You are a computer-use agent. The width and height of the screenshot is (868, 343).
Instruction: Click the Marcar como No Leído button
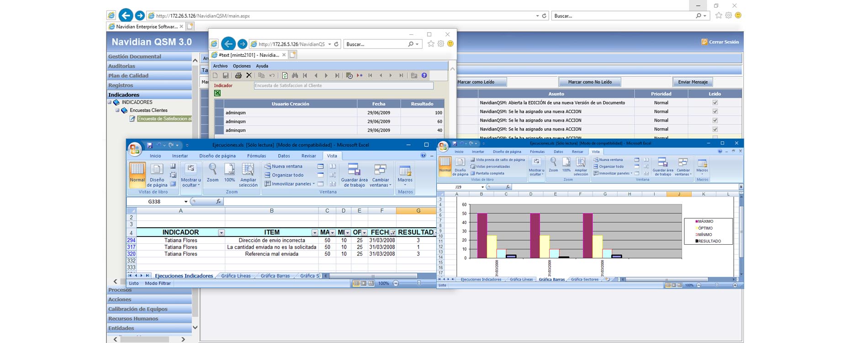(x=589, y=82)
